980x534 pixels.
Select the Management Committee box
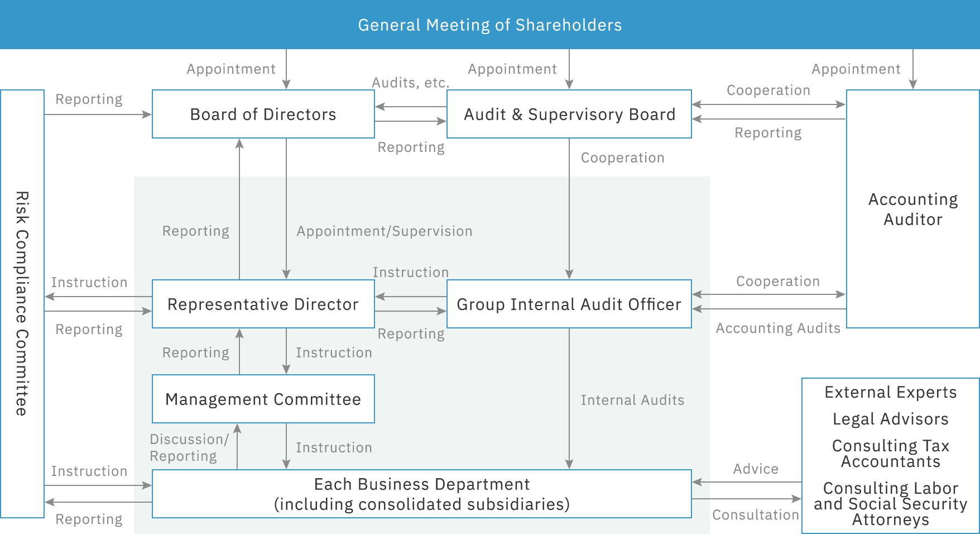[x=263, y=399]
